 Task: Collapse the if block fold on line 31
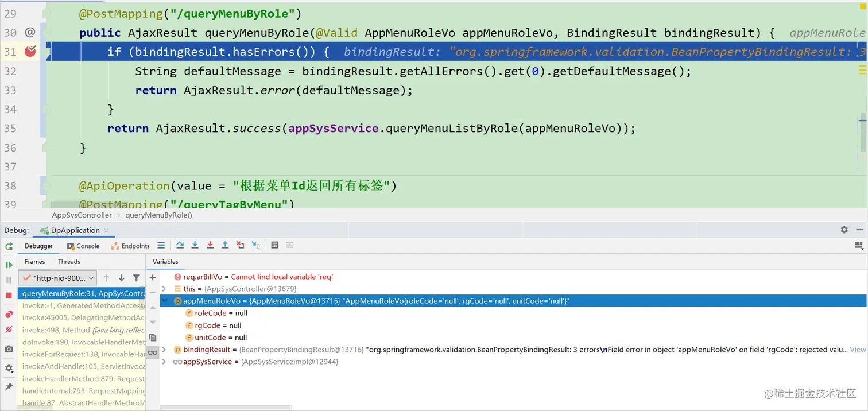(46, 52)
